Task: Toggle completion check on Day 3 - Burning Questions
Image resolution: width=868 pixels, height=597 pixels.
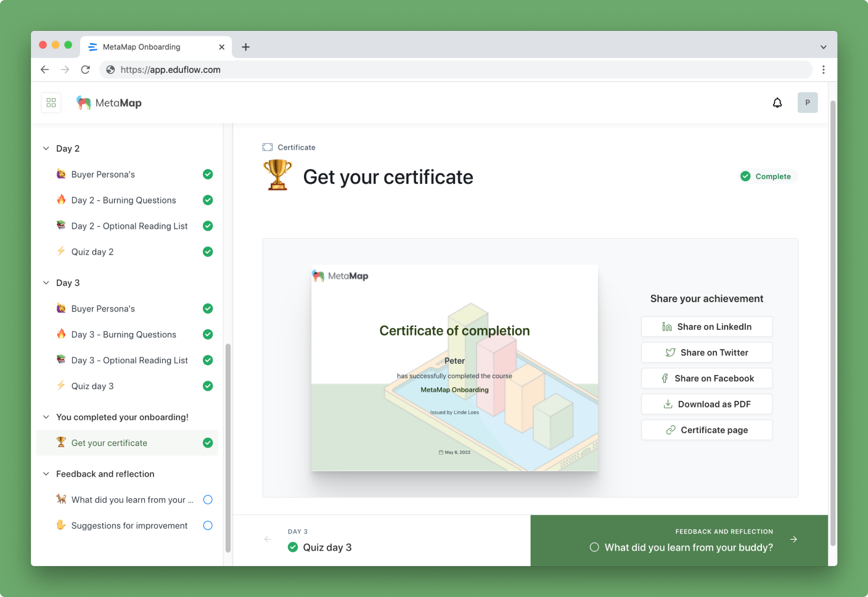Action: point(208,335)
